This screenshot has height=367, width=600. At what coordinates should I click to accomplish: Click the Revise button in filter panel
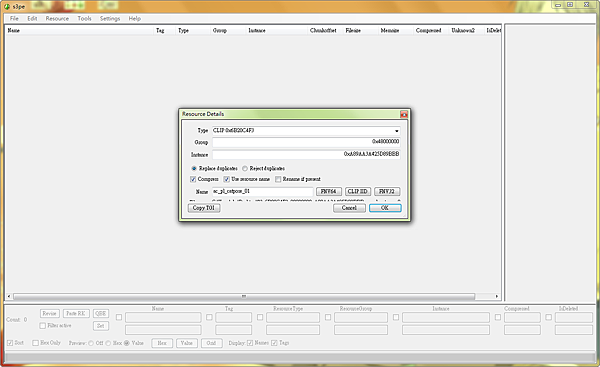coord(49,313)
